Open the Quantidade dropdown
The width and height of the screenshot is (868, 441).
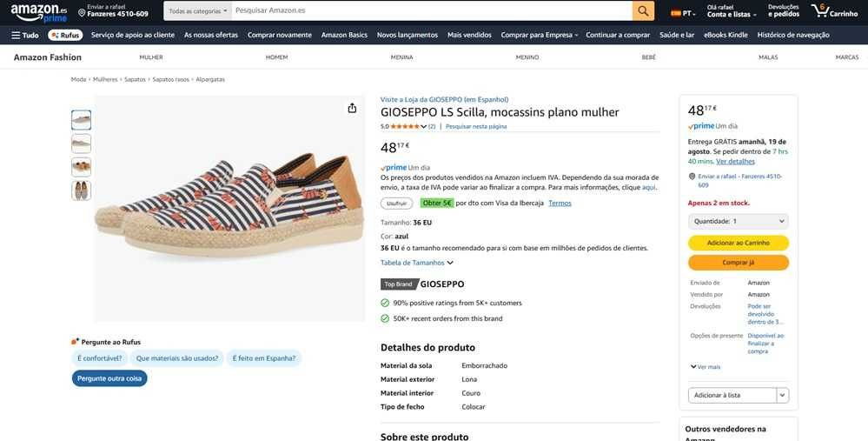(739, 221)
